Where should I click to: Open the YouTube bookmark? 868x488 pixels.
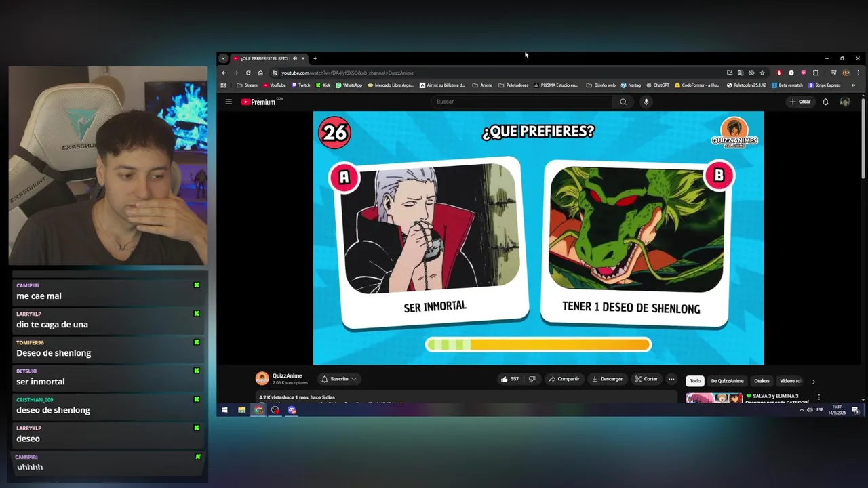[x=274, y=85]
